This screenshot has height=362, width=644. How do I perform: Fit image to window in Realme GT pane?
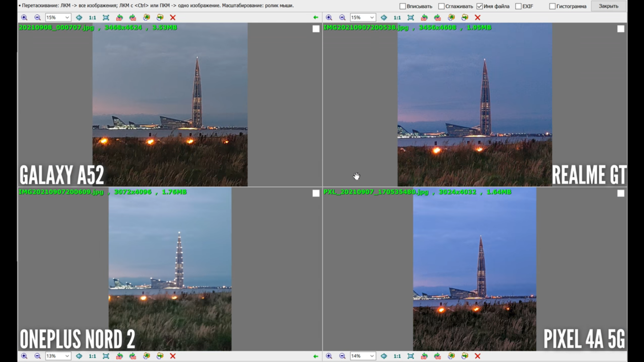[411, 17]
